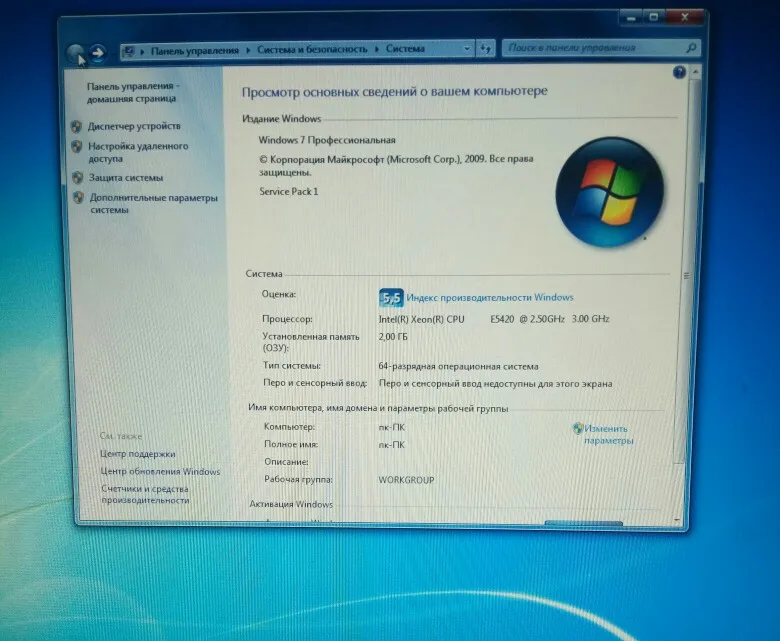Click the WORKGROUP value

(x=406, y=480)
